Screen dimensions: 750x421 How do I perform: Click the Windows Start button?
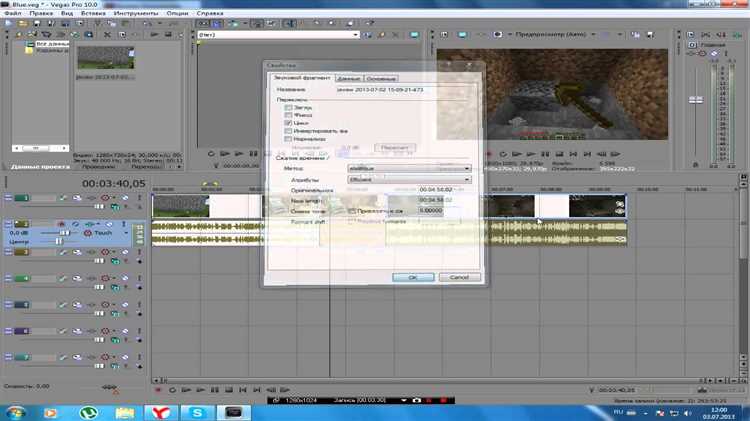coord(16,412)
